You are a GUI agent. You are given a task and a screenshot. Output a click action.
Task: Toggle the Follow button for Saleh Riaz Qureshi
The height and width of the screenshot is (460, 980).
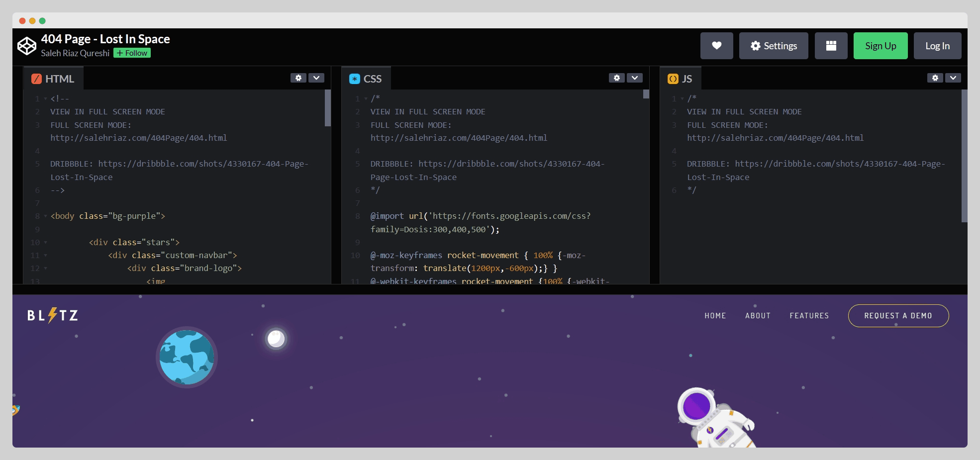(x=132, y=53)
